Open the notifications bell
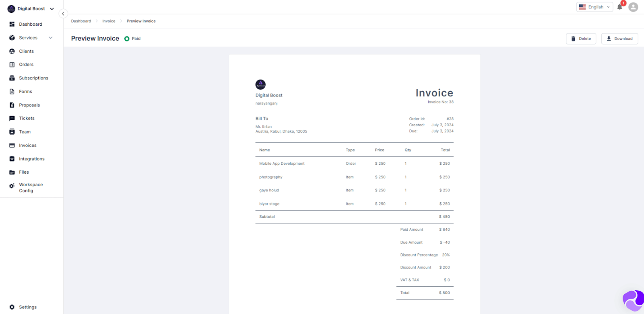Image resolution: width=644 pixels, height=314 pixels. [x=620, y=7]
